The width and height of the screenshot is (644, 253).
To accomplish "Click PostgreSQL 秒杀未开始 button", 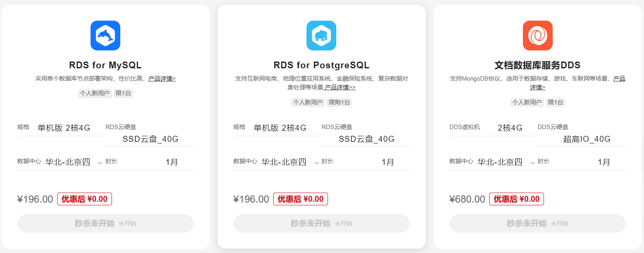I will click(x=322, y=223).
